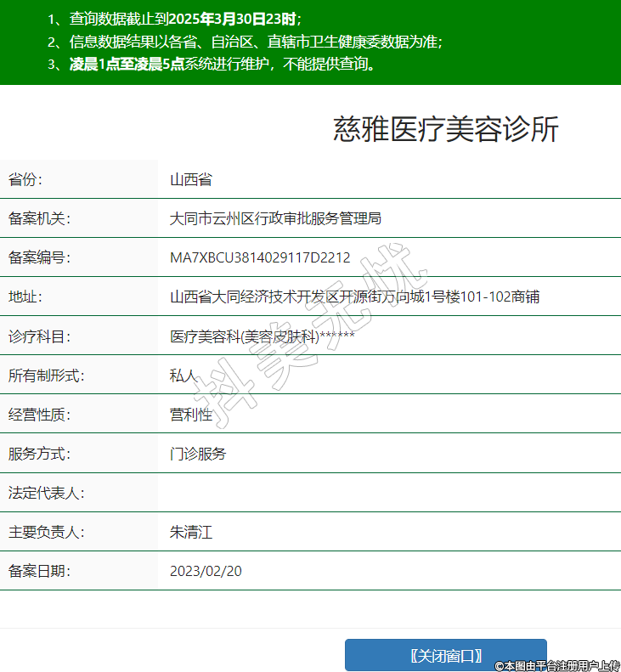Click the filing date 2023/02/20
621x672 pixels.
click(x=206, y=571)
